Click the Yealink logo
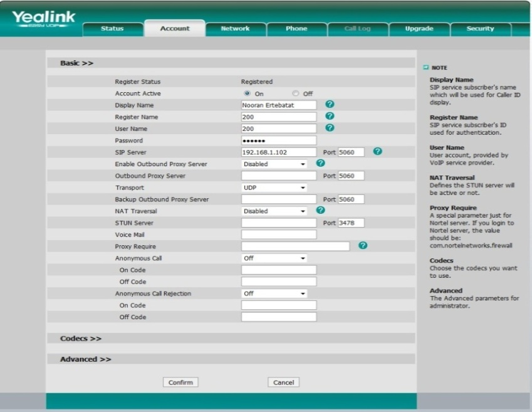The image size is (532, 412). tap(43, 19)
